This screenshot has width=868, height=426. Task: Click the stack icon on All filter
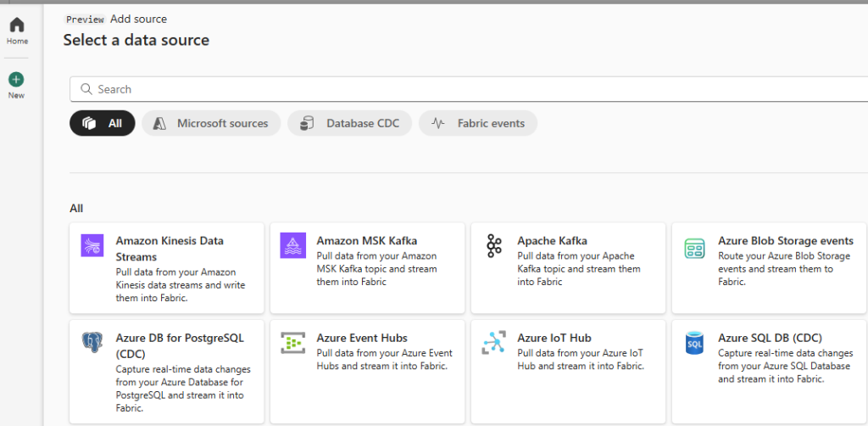(89, 124)
